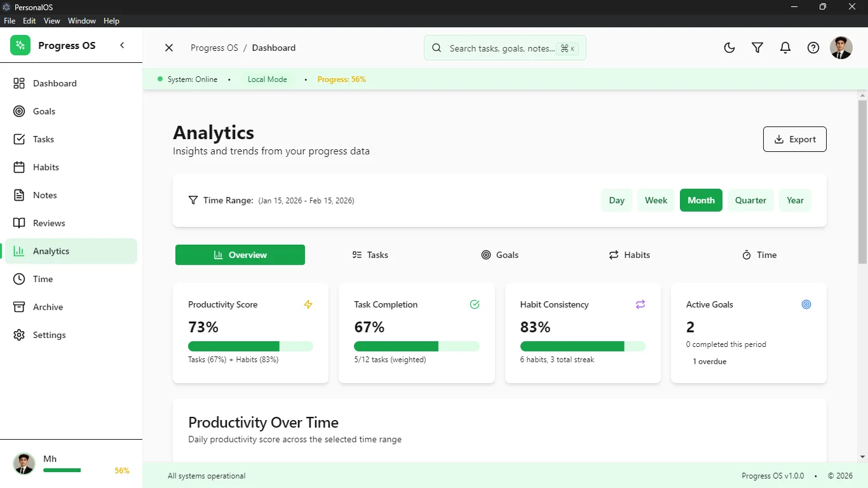Open Settings in the sidebar
Viewport: 868px width, 488px height.
(x=71, y=335)
